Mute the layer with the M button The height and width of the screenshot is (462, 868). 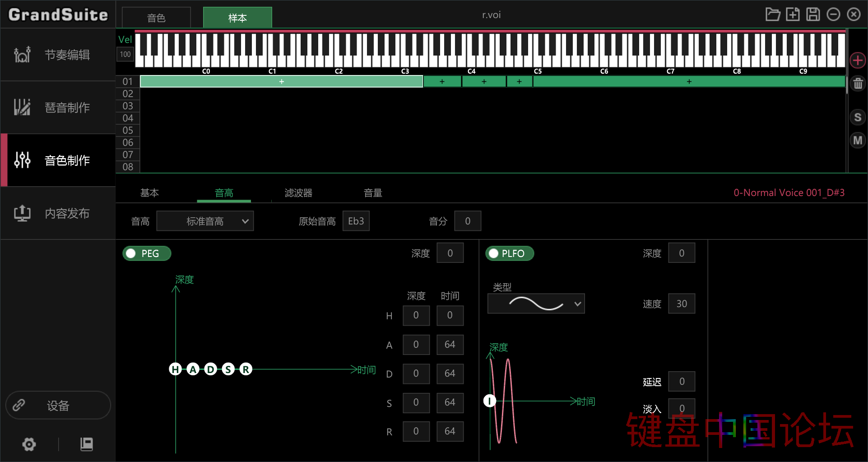(858, 140)
